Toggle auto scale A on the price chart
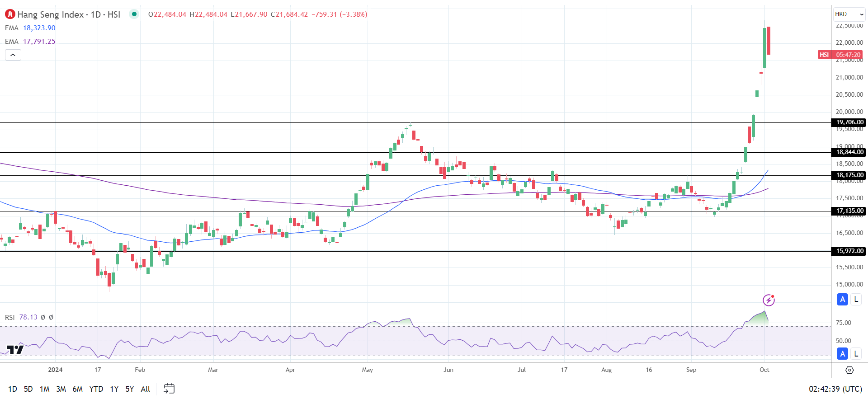This screenshot has width=868, height=399. pos(842,299)
